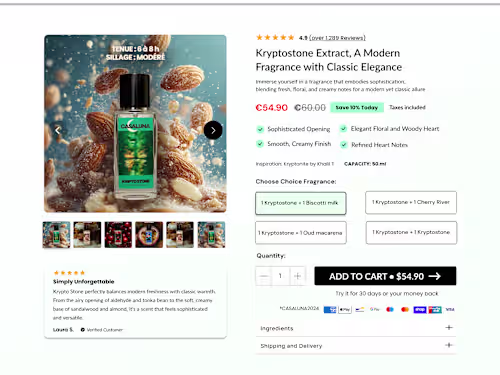The width and height of the screenshot is (500, 375).
Task: Click the next image arrow on product photo
Action: pyautogui.click(x=213, y=130)
